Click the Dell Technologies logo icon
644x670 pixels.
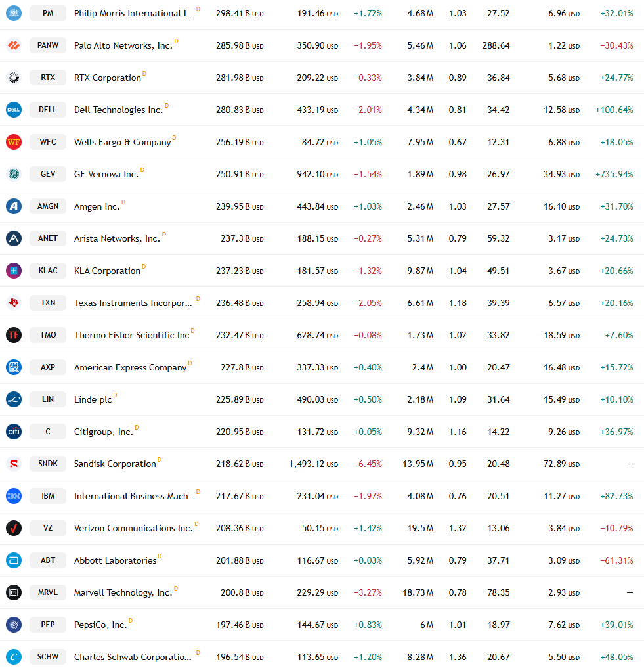[14, 110]
